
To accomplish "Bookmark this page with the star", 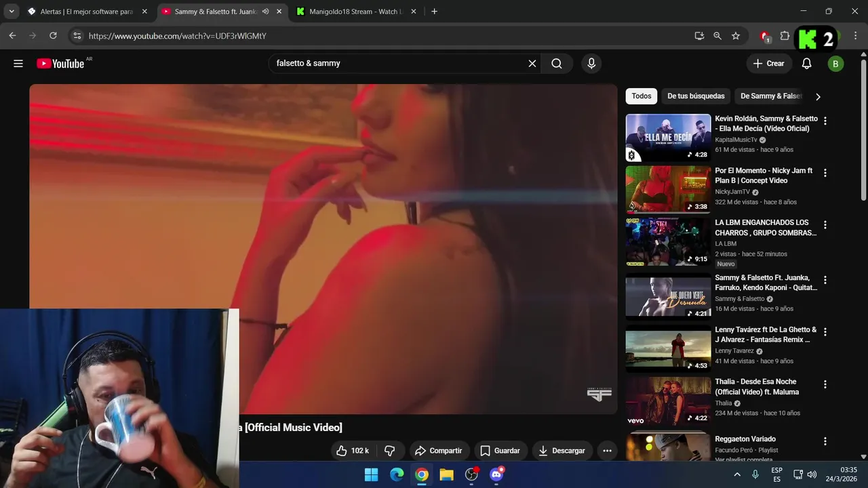I will (736, 36).
